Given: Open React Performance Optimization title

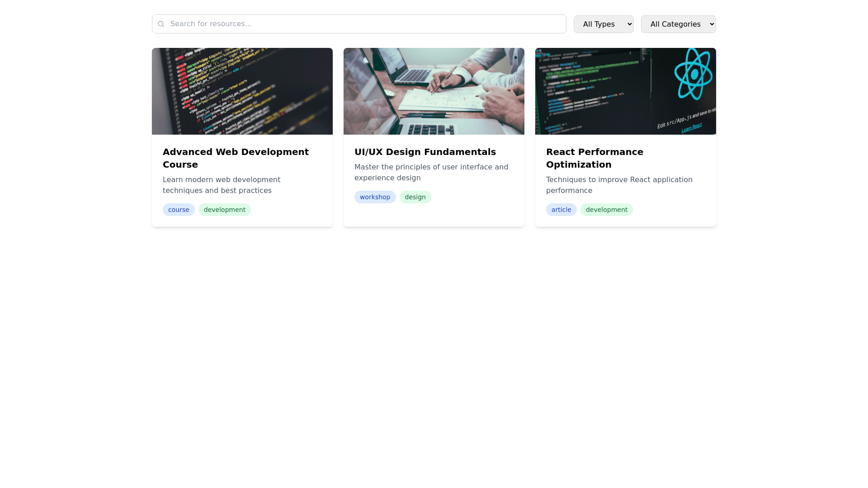Looking at the screenshot, I should pos(594,158).
